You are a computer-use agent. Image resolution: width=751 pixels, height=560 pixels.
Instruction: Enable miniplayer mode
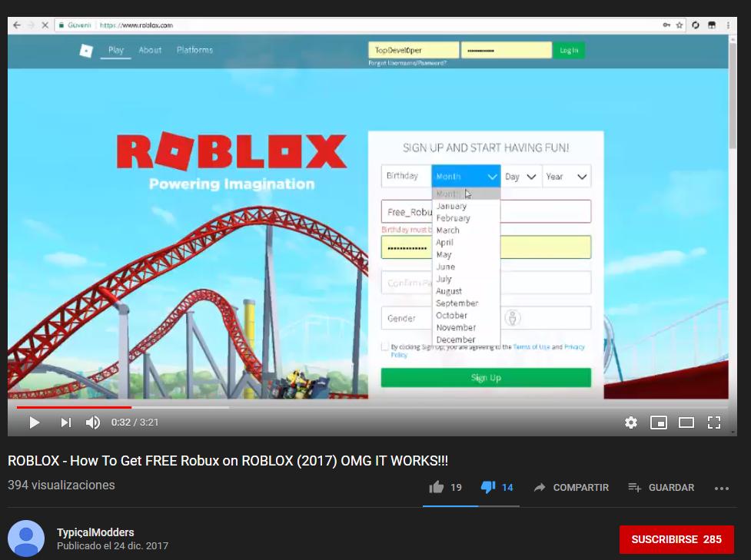click(659, 422)
